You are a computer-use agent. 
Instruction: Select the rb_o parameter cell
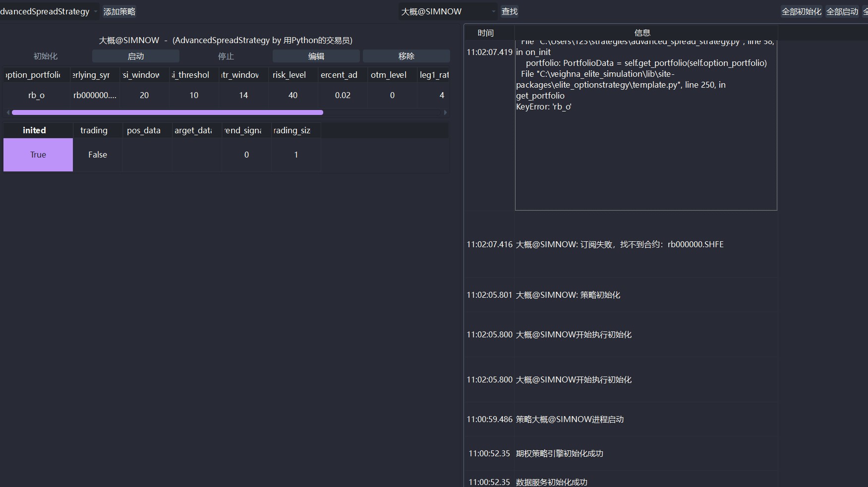[x=37, y=95]
